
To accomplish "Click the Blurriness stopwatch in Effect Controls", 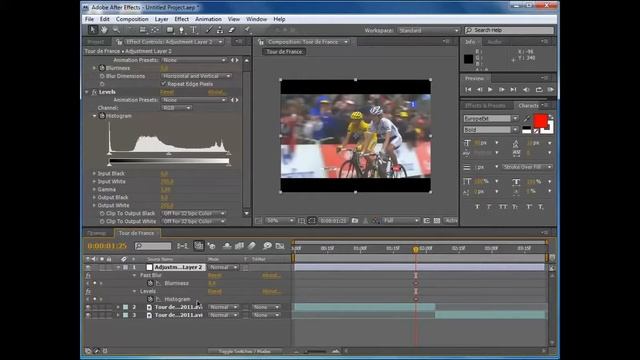I will (102, 68).
